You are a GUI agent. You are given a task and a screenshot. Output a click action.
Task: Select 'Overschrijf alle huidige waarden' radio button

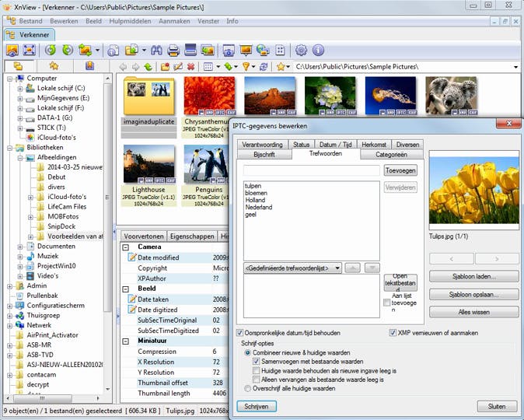(x=248, y=387)
